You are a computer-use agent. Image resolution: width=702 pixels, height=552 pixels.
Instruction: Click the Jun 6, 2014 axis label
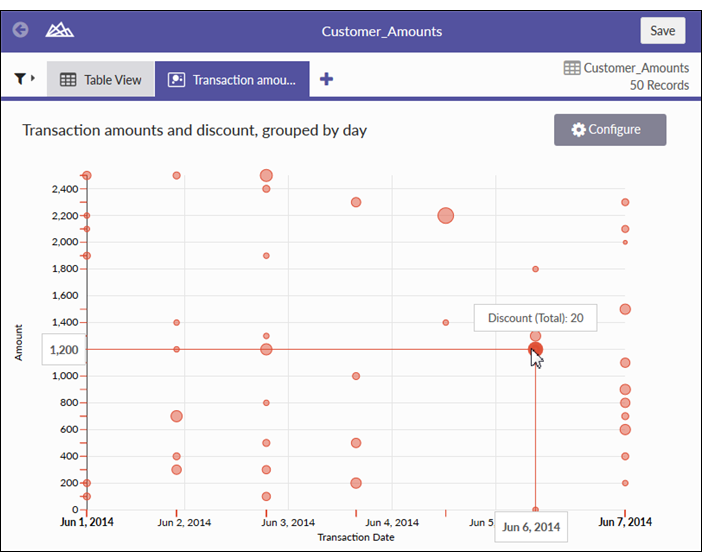click(531, 527)
